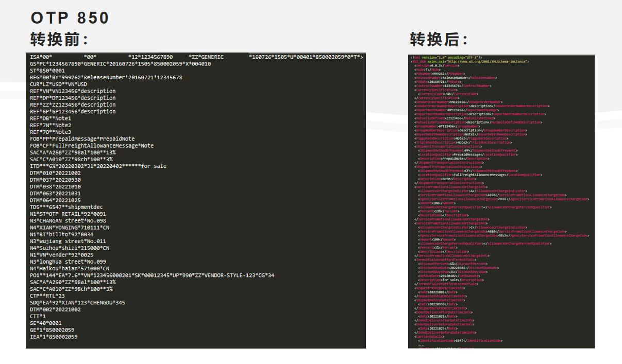
Task: Click the IdentificationCode 6547 XML element
Action: 460,340
